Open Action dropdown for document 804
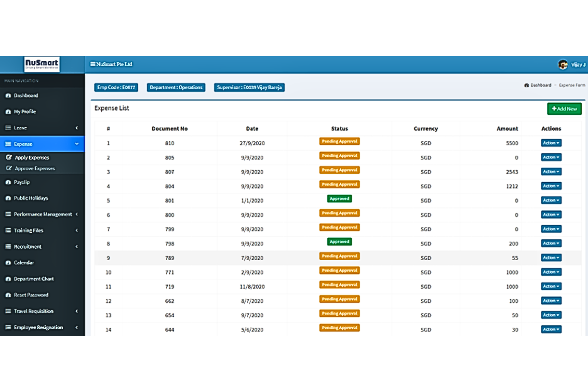588x392 pixels. pyautogui.click(x=551, y=186)
